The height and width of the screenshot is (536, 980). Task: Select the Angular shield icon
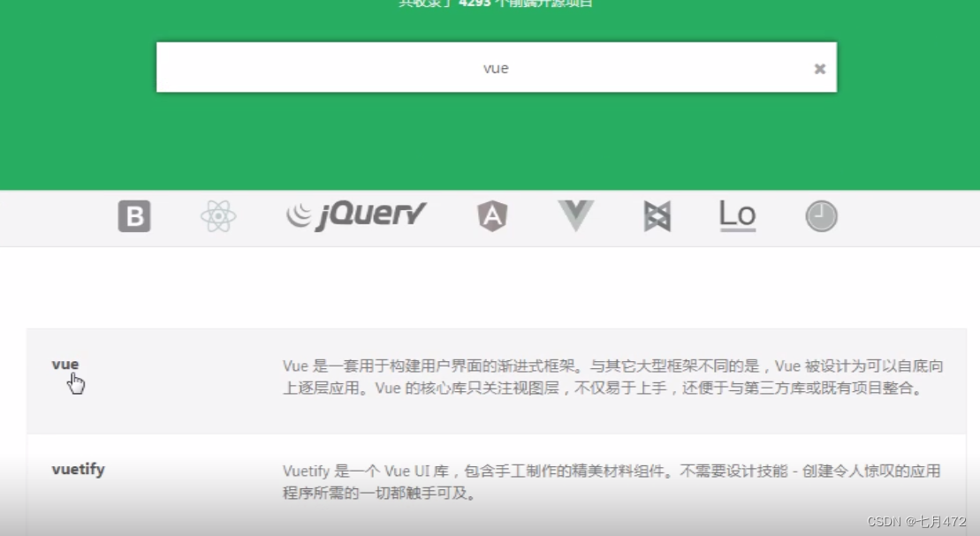[x=493, y=215]
